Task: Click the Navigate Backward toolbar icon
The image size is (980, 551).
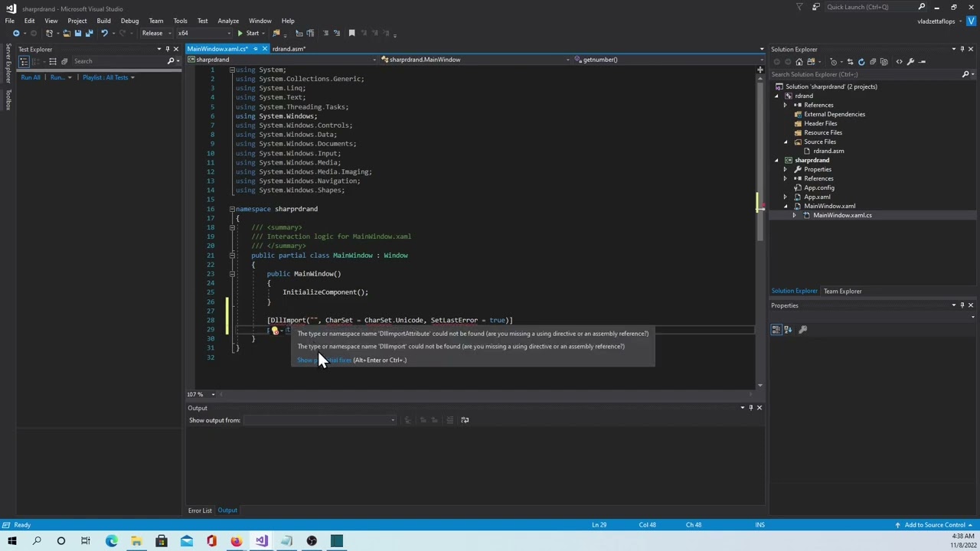Action: pos(16,33)
